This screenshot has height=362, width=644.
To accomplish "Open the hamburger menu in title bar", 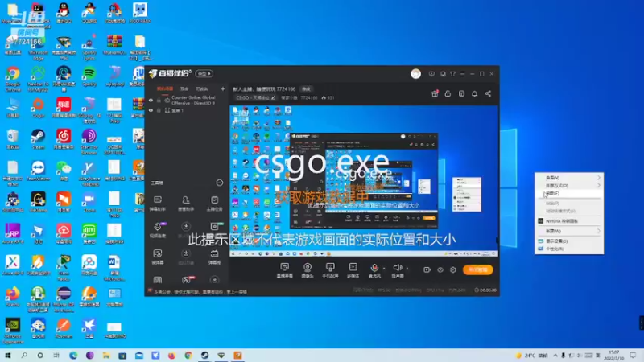I will pyautogui.click(x=462, y=74).
